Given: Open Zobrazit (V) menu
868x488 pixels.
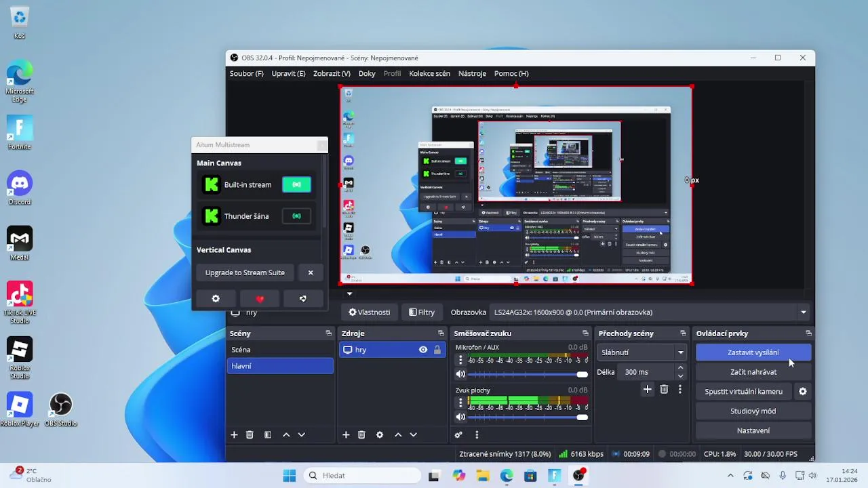Looking at the screenshot, I should [332, 73].
